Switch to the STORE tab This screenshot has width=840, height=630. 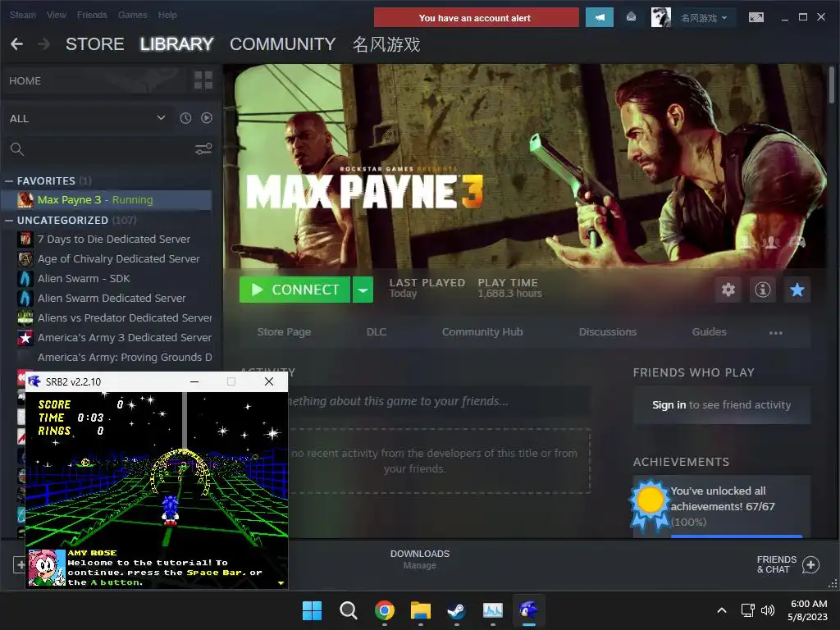[x=95, y=44]
